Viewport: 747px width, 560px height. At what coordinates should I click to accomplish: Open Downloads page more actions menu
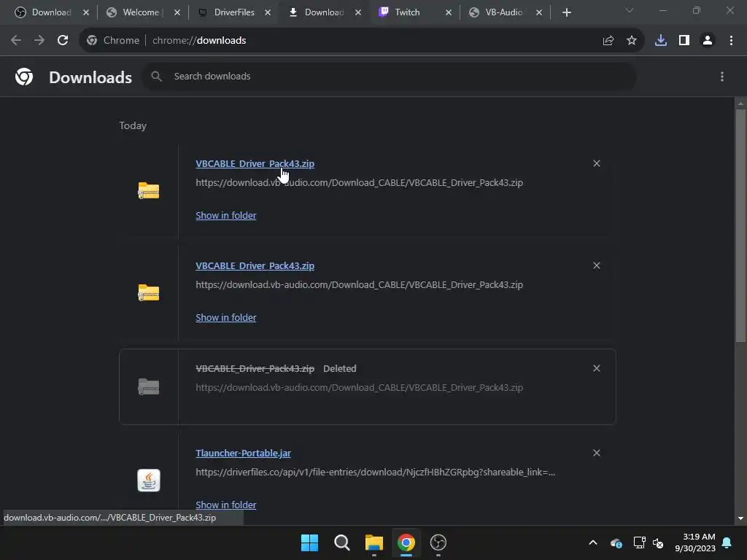coord(722,77)
